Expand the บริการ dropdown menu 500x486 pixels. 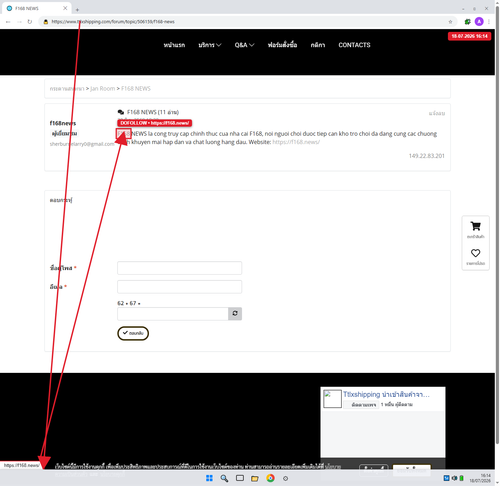coord(210,45)
